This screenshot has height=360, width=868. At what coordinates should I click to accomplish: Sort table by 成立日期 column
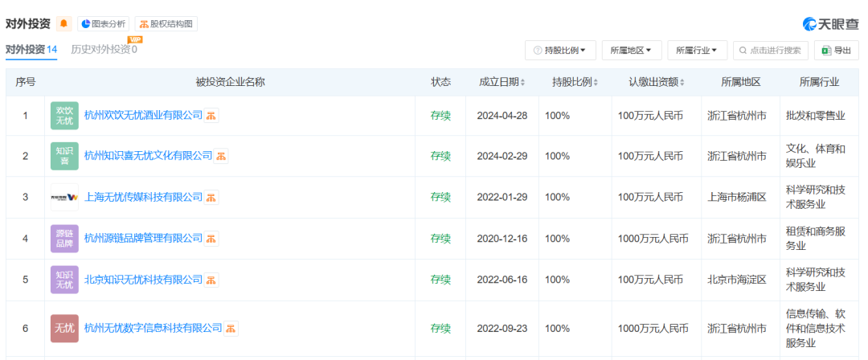tap(502, 83)
